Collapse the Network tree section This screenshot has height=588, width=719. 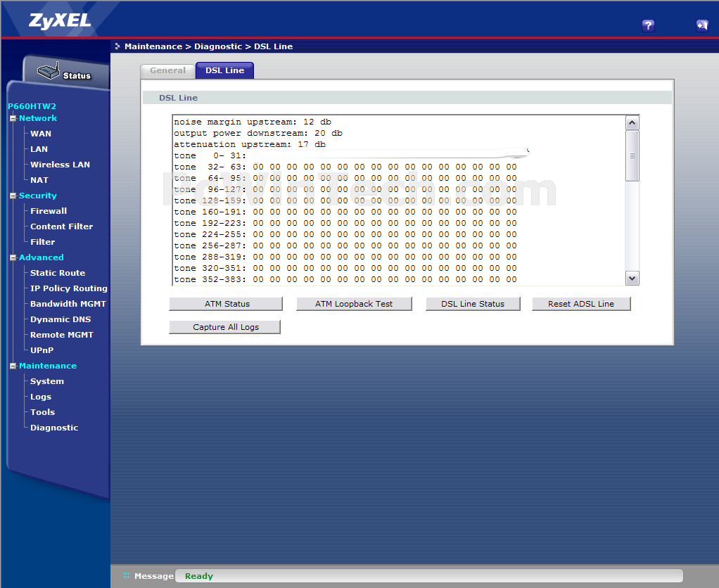point(13,119)
